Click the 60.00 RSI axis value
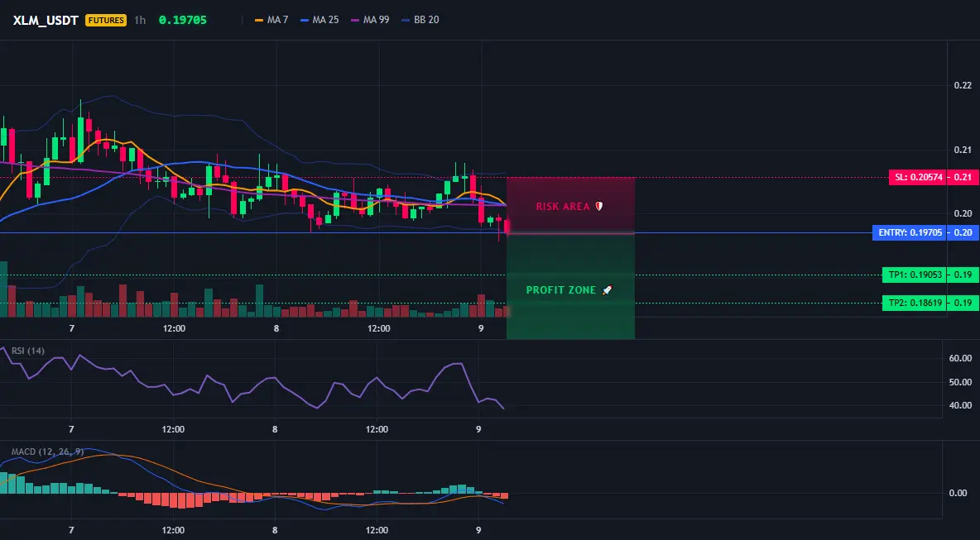The height and width of the screenshot is (540, 980). tap(961, 358)
